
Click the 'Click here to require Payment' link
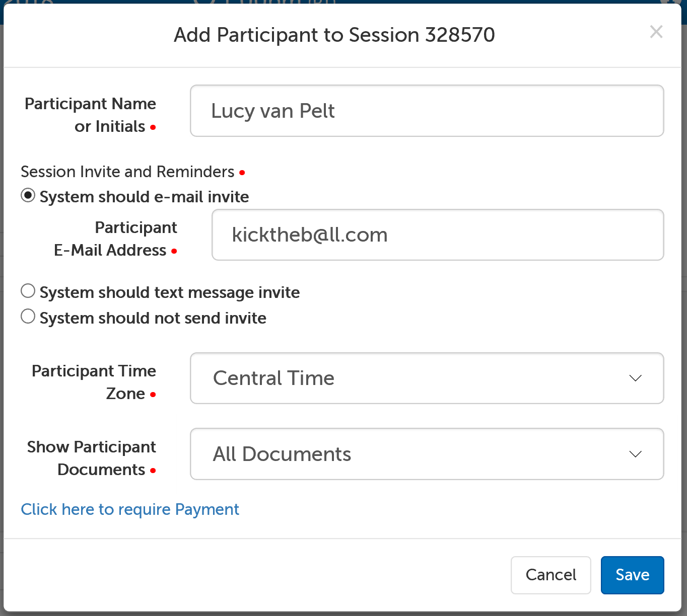pos(130,509)
